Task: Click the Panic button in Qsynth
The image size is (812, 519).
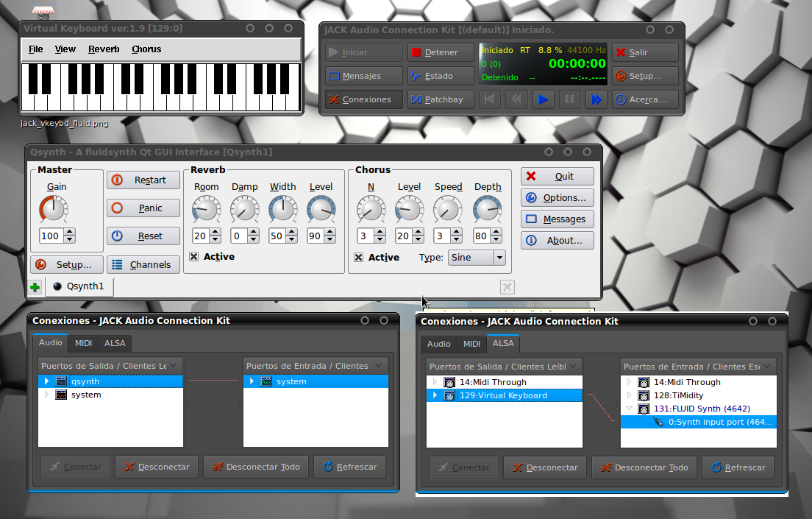Action: coord(143,208)
